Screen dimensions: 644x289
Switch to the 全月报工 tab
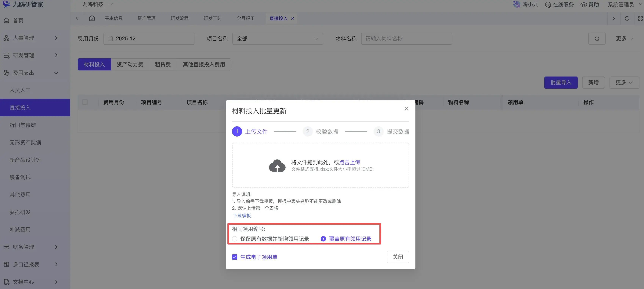click(245, 18)
